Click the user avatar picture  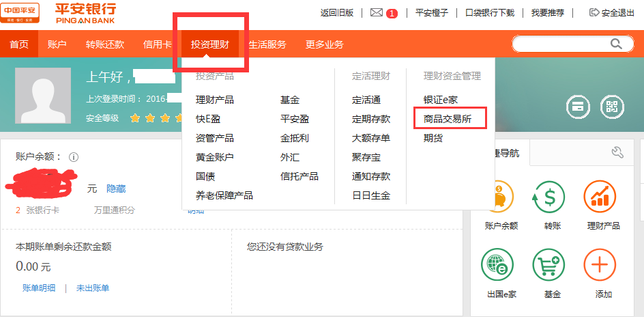click(43, 96)
